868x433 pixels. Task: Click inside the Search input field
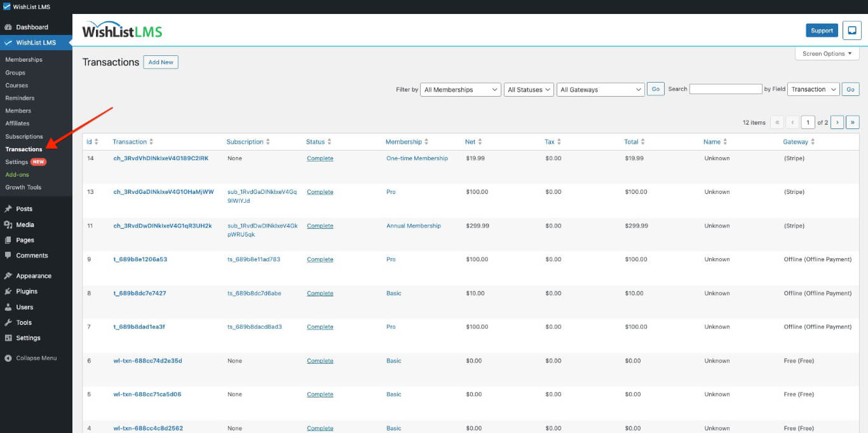tap(726, 88)
